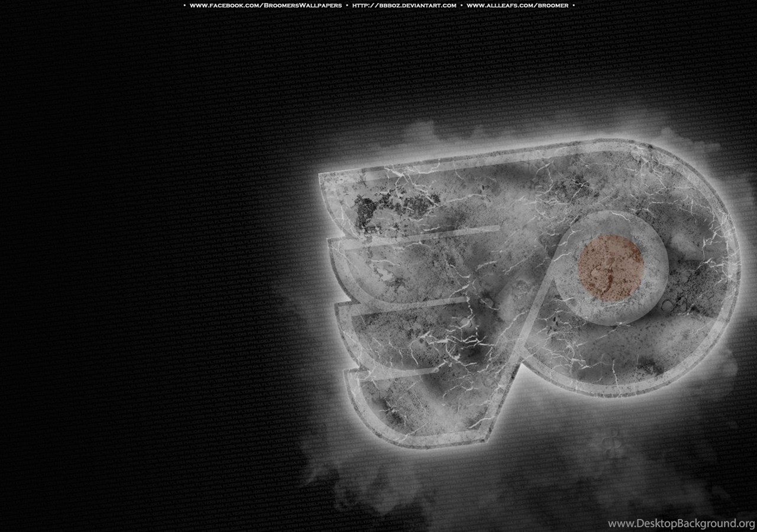Click the bullet before the Facebook URL
This screenshot has width=757, height=532.
point(185,5)
